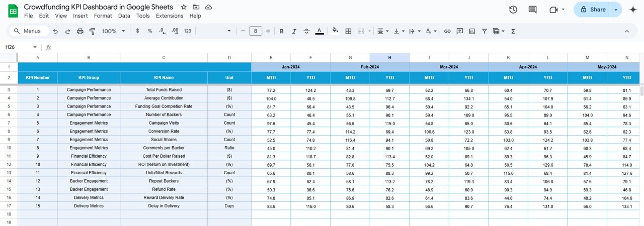This screenshot has width=644, height=226.
Task: Check document status via the cloud icon
Action: click(208, 7)
